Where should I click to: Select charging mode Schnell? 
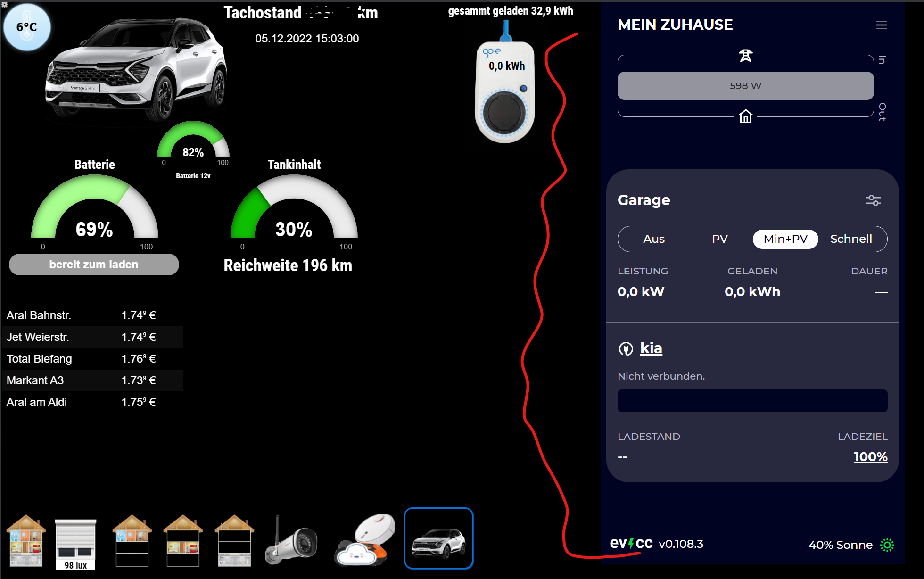(x=851, y=239)
